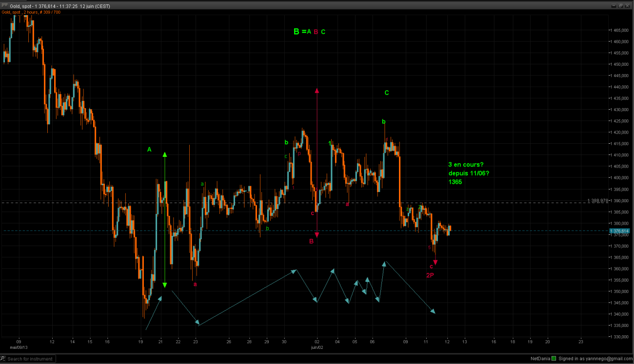
Task: Close the Gold spot chart window
Action: [628, 6]
